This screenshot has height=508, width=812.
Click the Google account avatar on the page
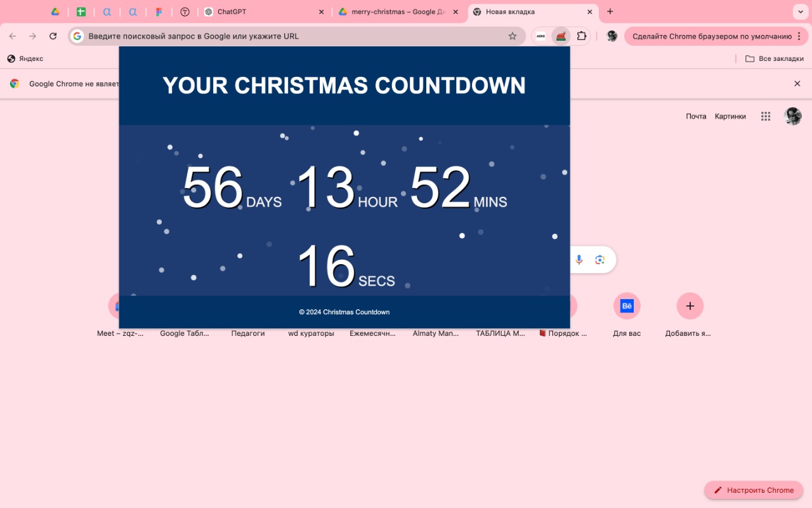pyautogui.click(x=793, y=116)
